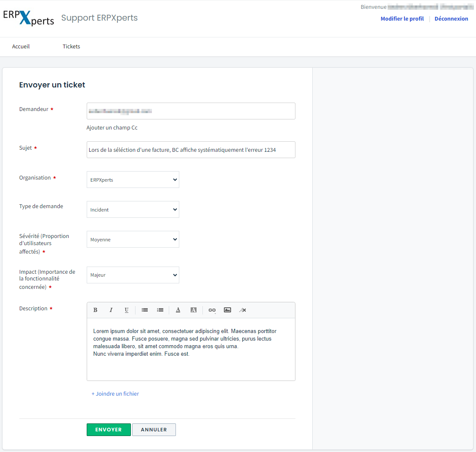The width and height of the screenshot is (476, 452).
Task: Apply underline formatting to the description text
Action: [126, 310]
